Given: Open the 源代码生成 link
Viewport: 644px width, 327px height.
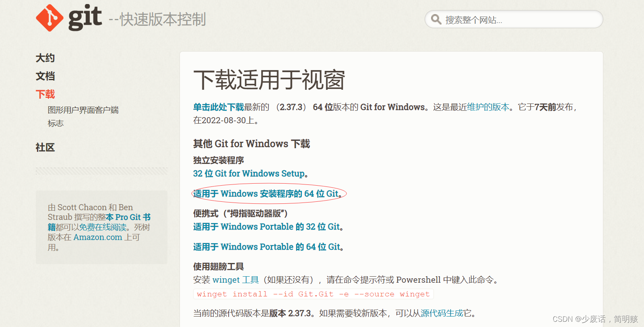Looking at the screenshot, I should [442, 313].
